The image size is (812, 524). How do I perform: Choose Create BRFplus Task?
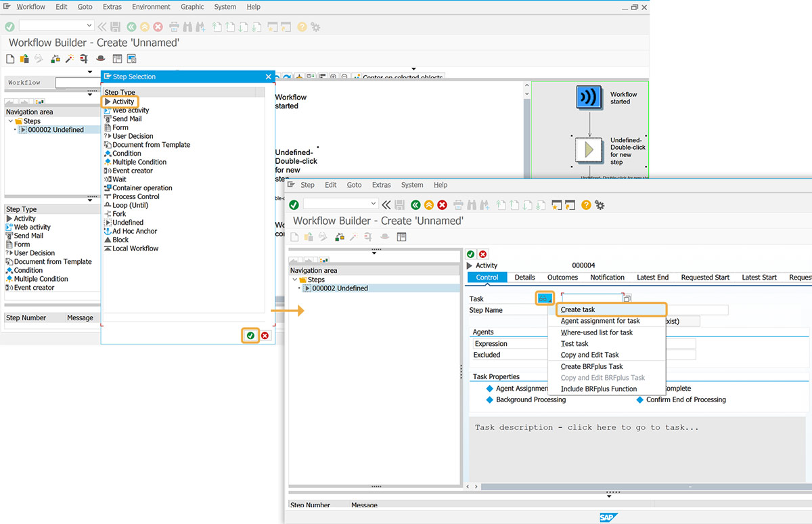point(592,366)
